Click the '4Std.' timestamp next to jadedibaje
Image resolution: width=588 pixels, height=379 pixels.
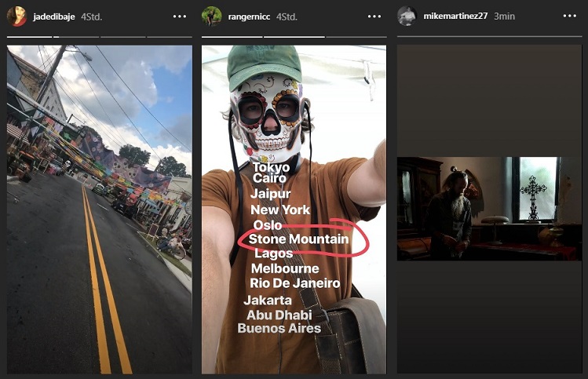point(92,16)
